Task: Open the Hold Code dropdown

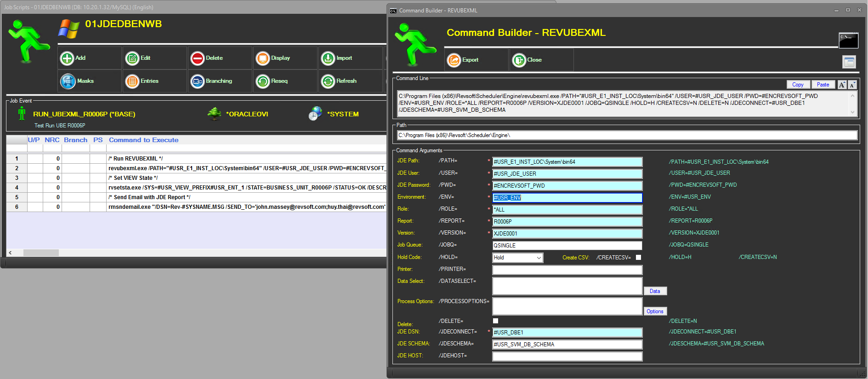Action: click(x=518, y=258)
